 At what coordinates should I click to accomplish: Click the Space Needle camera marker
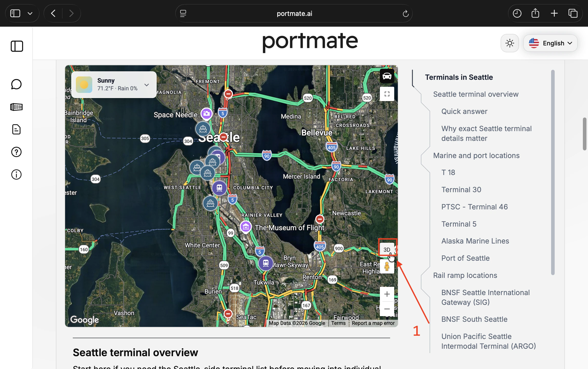206,113
